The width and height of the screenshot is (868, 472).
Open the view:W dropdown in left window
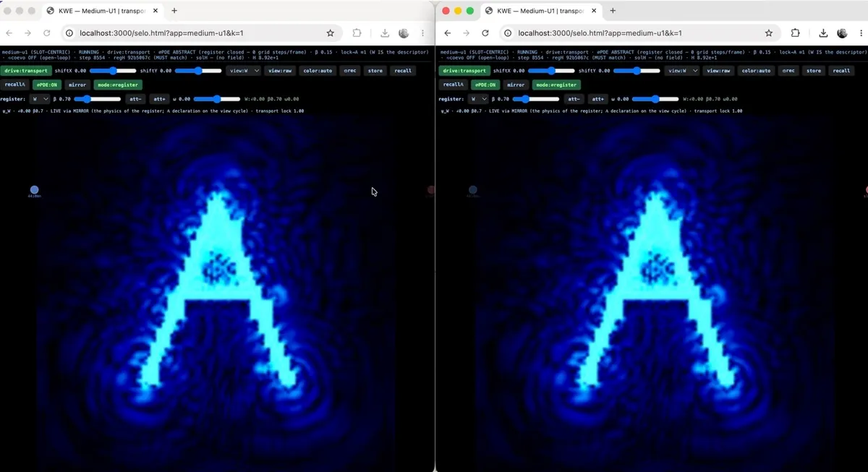coord(243,71)
